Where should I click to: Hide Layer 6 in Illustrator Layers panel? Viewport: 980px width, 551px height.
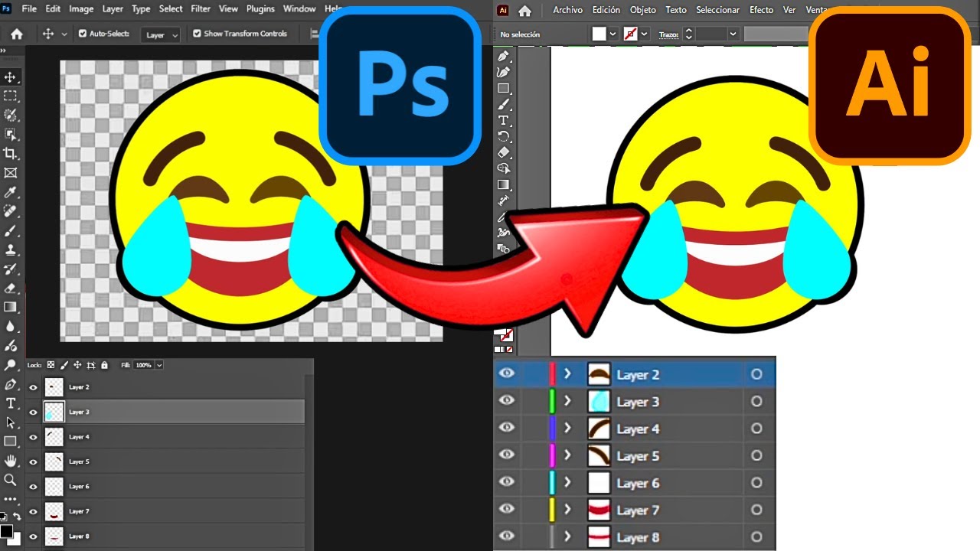pos(507,483)
